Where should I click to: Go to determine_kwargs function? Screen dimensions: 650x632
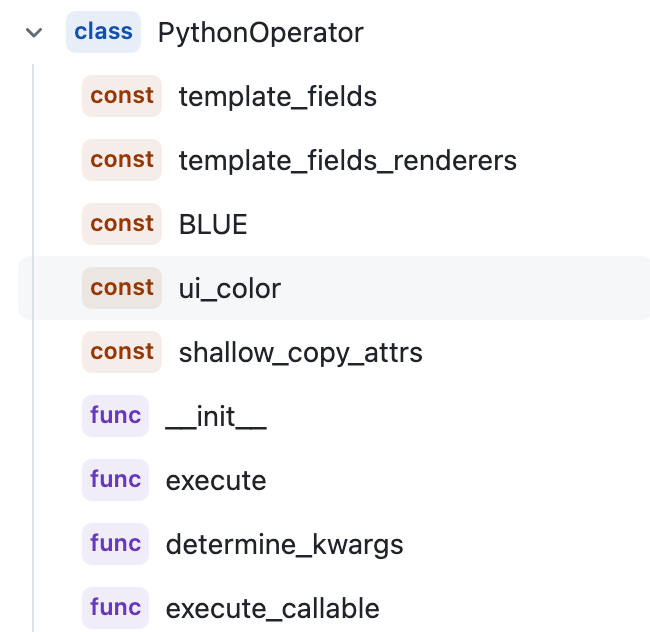pos(284,545)
